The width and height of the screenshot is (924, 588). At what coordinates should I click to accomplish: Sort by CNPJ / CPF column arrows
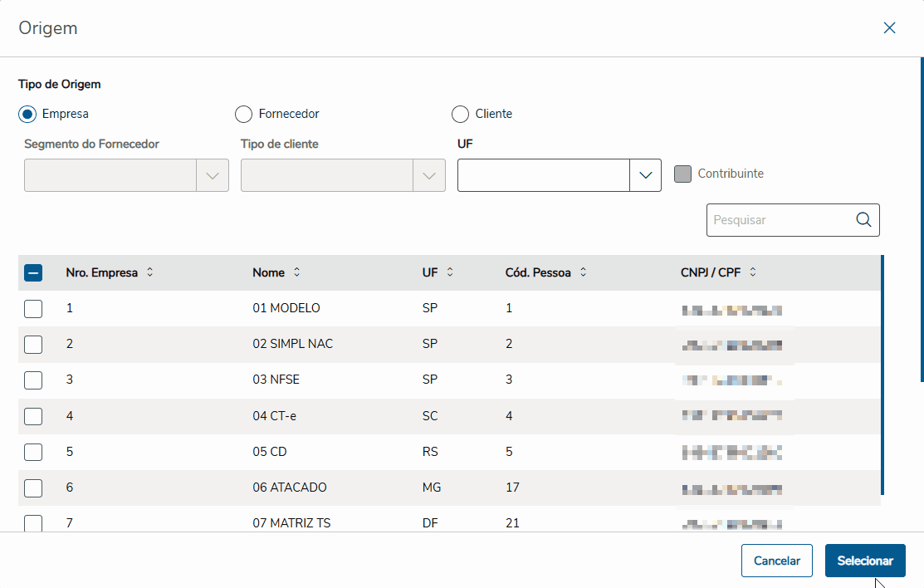point(753,272)
